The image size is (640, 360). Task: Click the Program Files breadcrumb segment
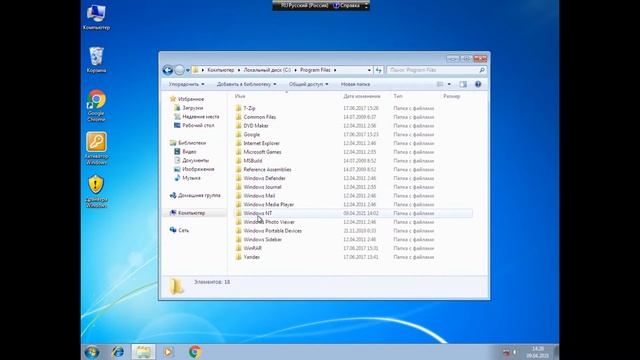coord(315,70)
